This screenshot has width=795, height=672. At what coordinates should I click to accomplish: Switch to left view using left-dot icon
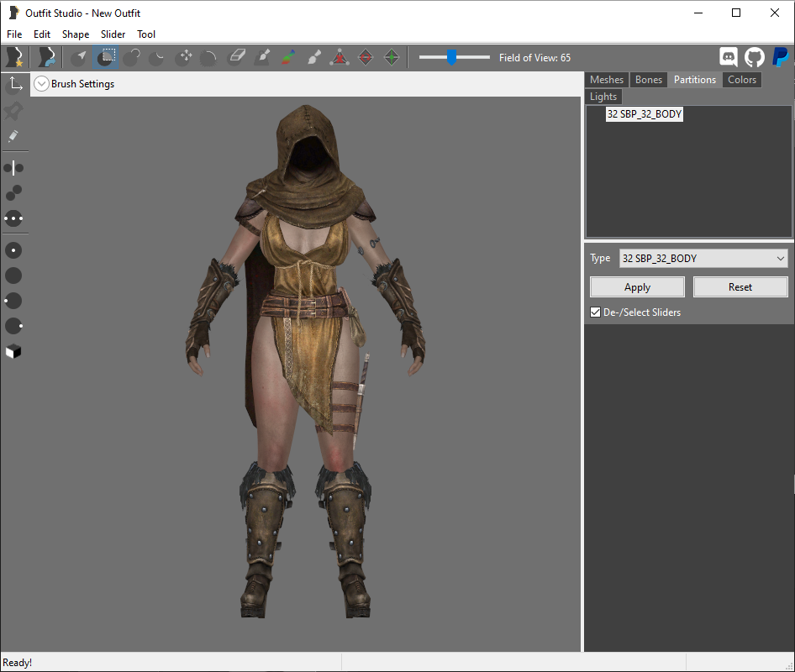click(x=13, y=301)
